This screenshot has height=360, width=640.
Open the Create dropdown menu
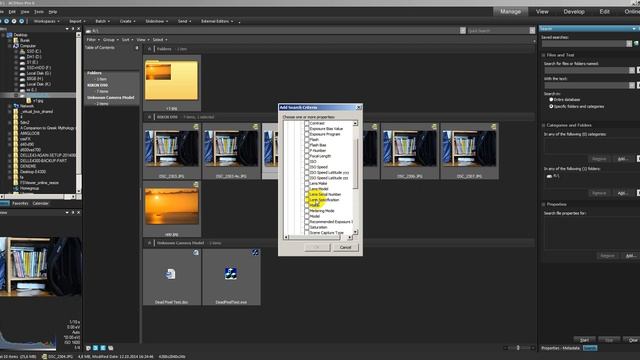(x=127, y=21)
